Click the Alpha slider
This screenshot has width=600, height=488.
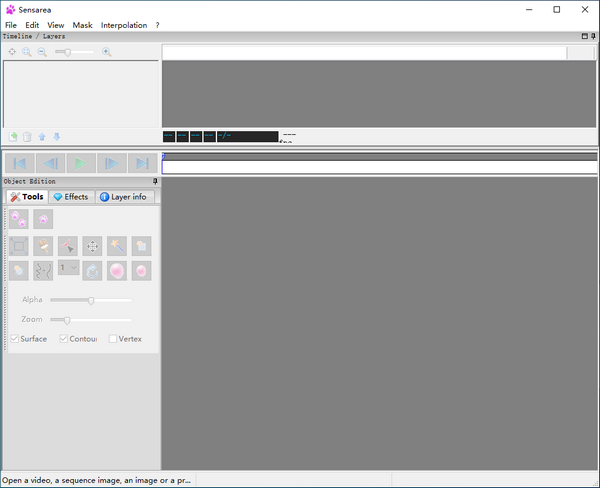point(91,300)
